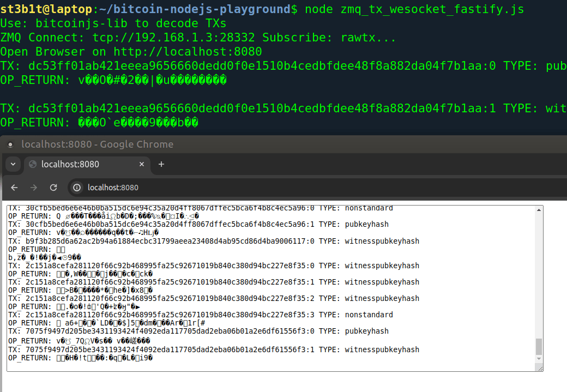Click browser row TX 2c151a8c...8f35:0
Image resolution: width=567 pixels, height=392 pixels.
coord(214,266)
